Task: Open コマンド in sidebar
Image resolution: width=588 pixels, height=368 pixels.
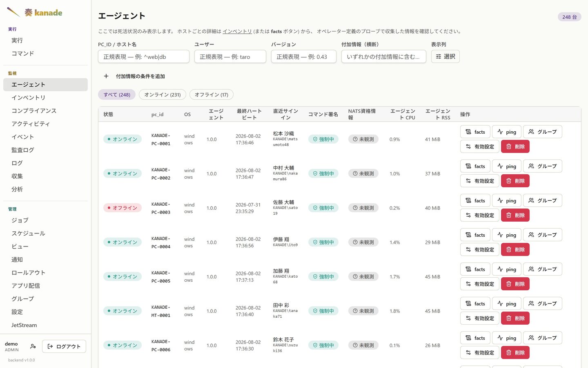Action: (45, 54)
